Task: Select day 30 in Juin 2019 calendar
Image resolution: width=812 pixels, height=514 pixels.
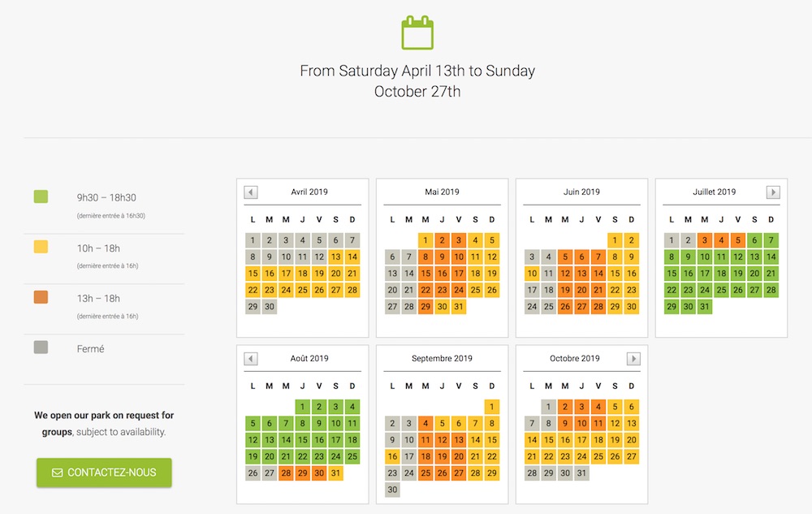Action: tap(631, 307)
